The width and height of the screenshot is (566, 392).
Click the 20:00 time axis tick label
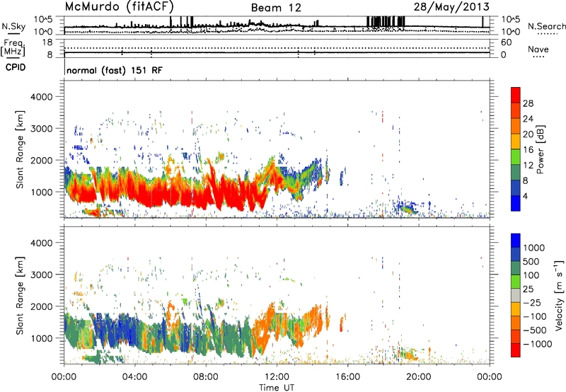(419, 376)
